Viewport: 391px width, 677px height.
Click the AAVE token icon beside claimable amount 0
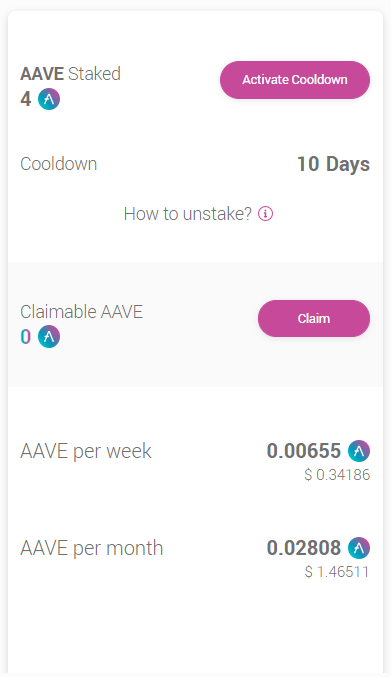tap(49, 337)
